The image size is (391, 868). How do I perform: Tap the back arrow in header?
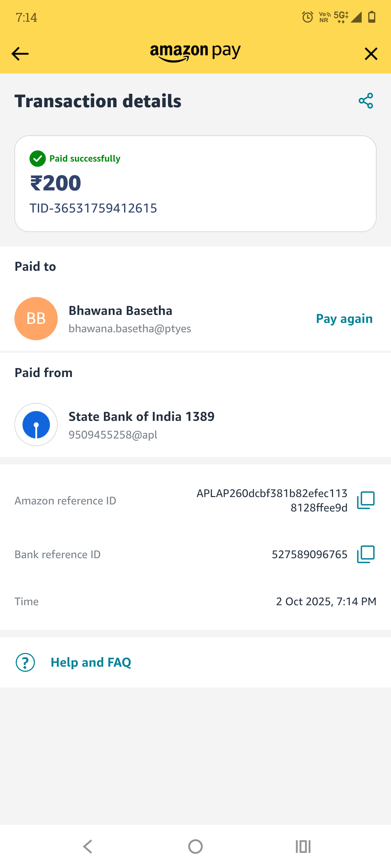click(20, 54)
